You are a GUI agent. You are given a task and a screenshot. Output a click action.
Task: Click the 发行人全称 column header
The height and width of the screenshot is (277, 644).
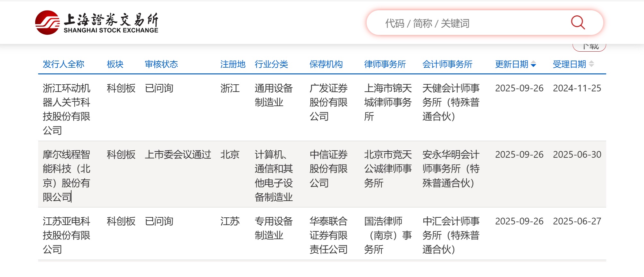coord(64,64)
